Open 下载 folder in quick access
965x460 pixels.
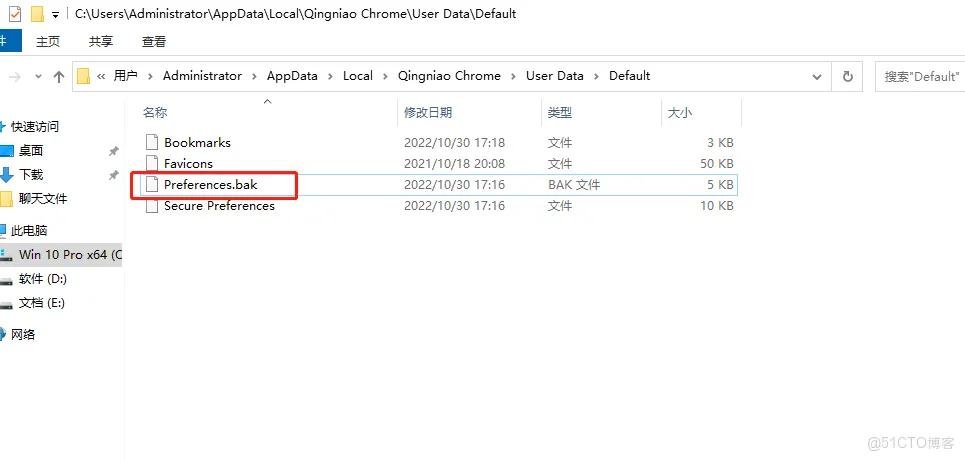pyautogui.click(x=30, y=174)
